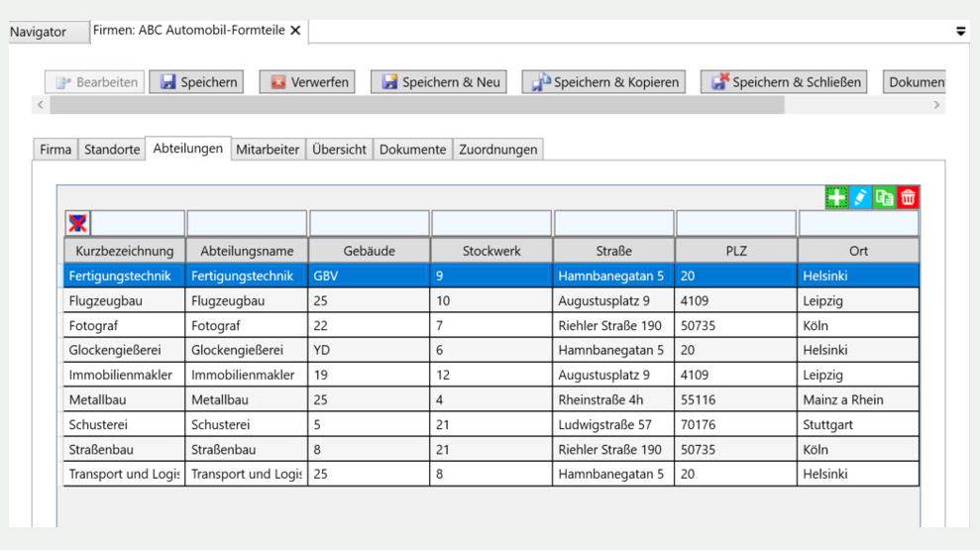Sort by Straße column header
980x552 pixels.
[x=613, y=251]
